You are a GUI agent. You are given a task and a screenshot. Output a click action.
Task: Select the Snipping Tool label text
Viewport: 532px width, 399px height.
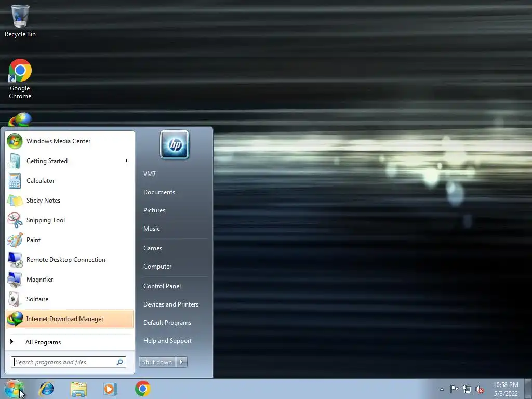[46, 220]
